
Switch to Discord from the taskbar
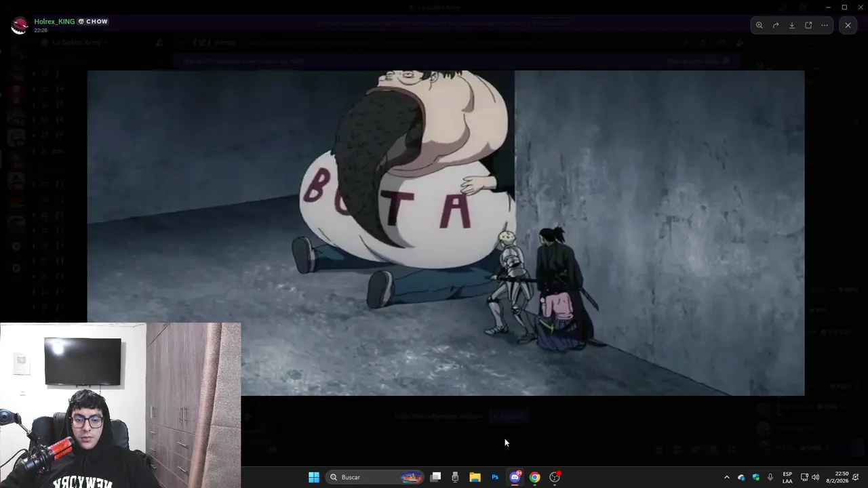tap(515, 477)
